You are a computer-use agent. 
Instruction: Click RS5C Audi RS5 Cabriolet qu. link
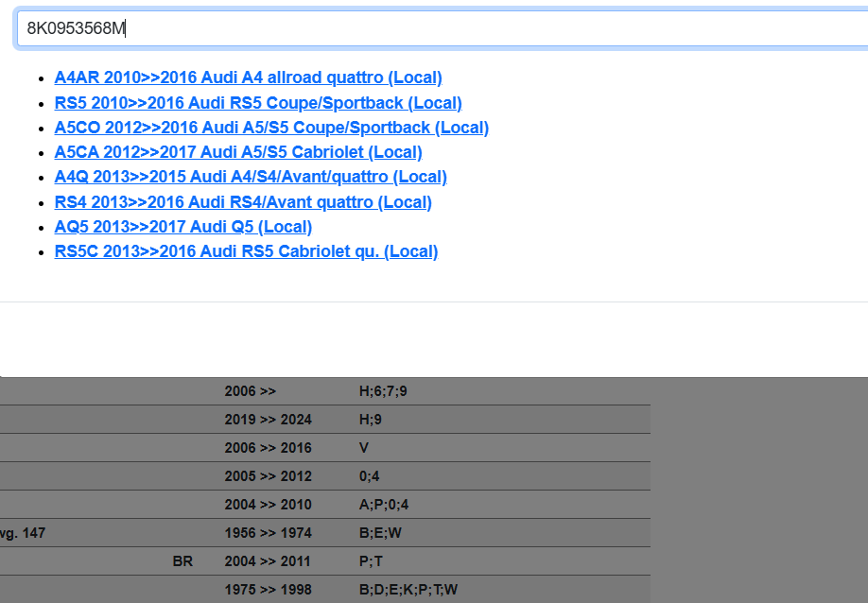tap(246, 251)
